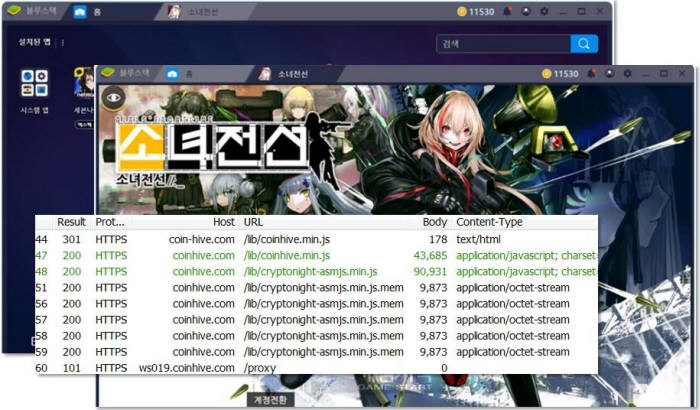The width and height of the screenshot is (700, 410).
Task: Sort by the Result column header
Action: pyautogui.click(x=71, y=222)
